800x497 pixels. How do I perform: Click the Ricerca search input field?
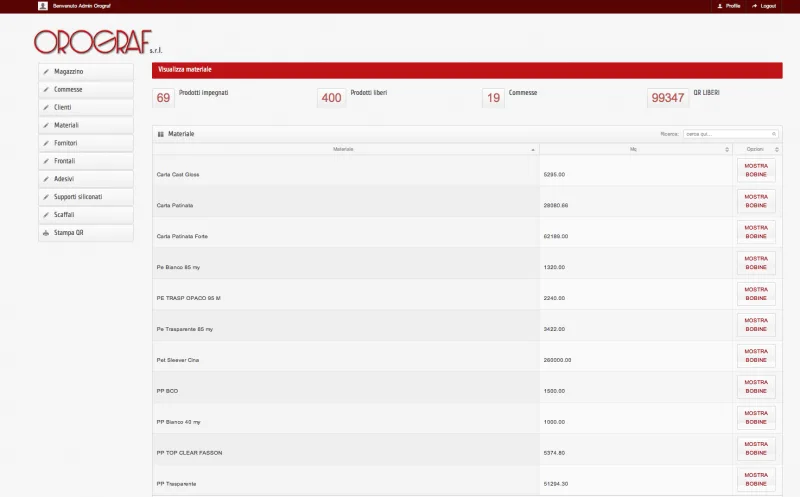(x=730, y=134)
